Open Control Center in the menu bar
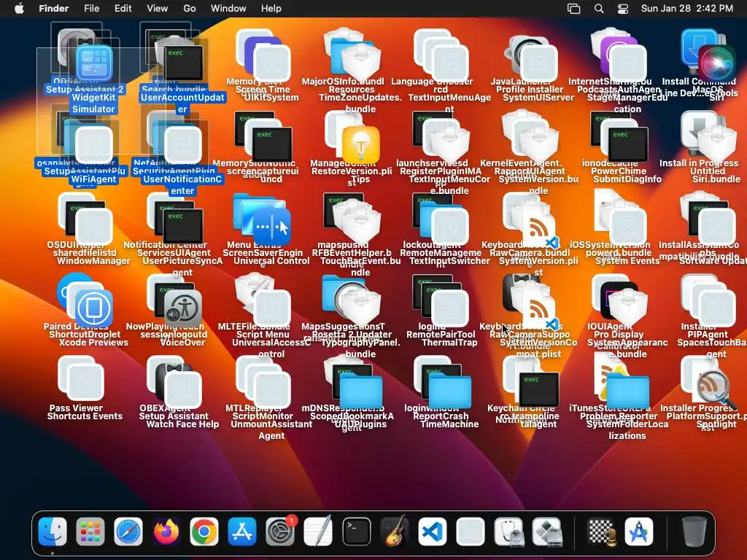The width and height of the screenshot is (747, 560). pos(623,9)
